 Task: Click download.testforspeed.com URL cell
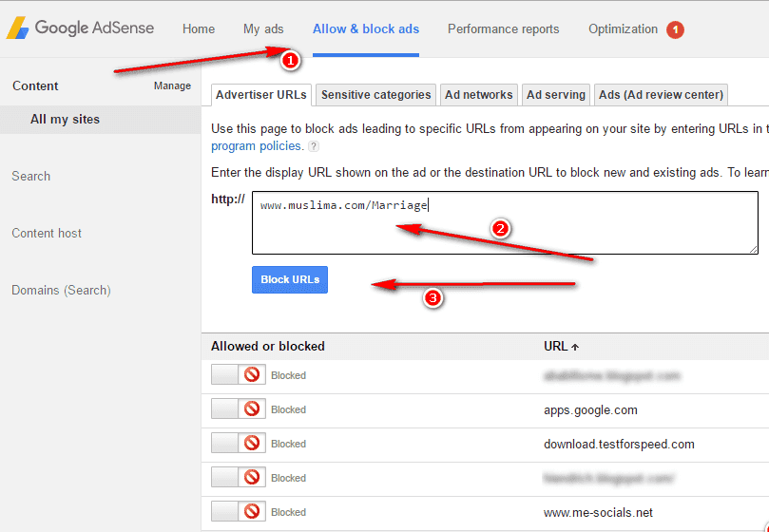point(619,445)
